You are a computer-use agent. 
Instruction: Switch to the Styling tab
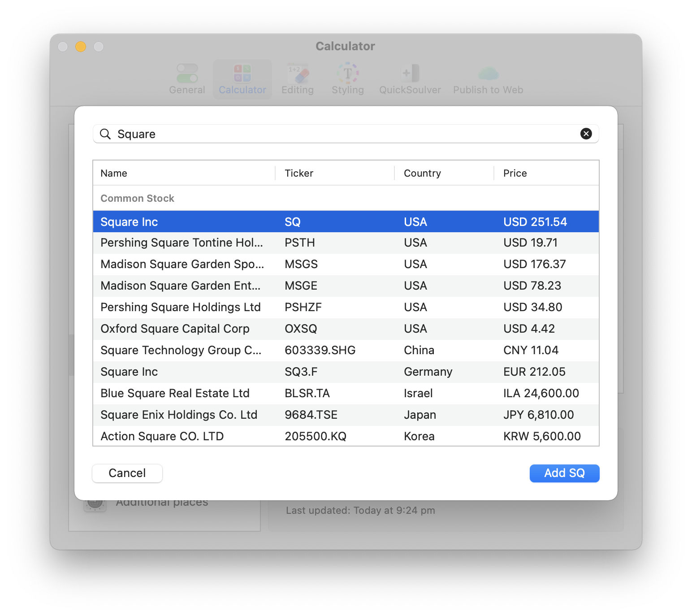click(348, 79)
